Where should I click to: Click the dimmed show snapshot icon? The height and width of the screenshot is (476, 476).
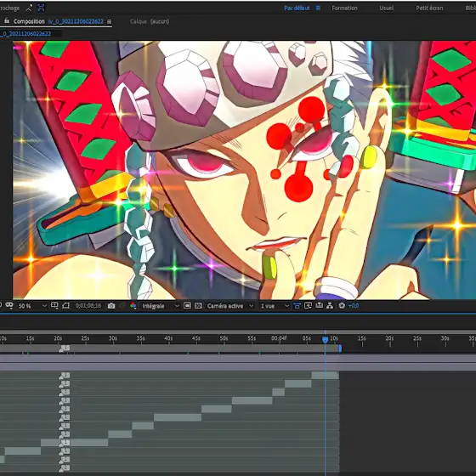(x=122, y=306)
